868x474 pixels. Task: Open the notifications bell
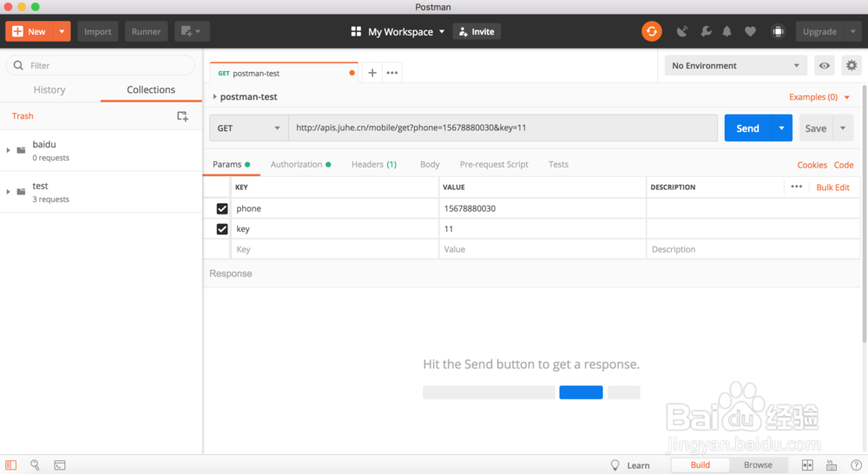727,31
